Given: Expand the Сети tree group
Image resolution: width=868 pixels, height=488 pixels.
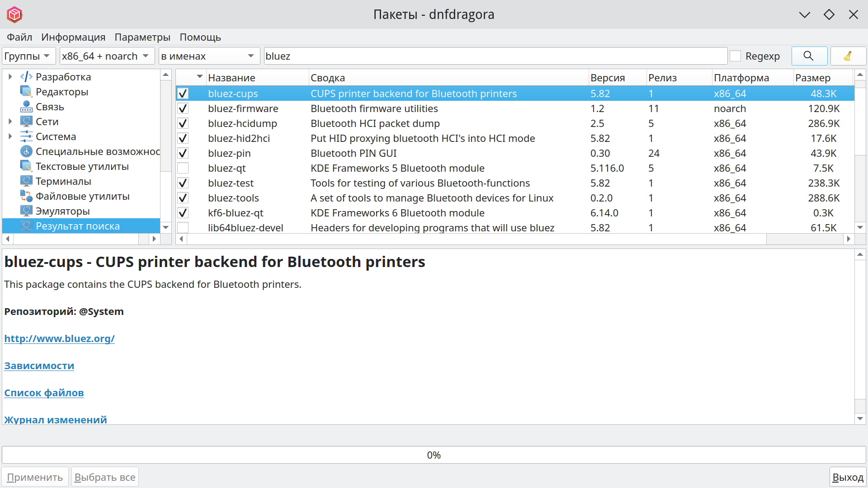Looking at the screenshot, I should pos(10,122).
